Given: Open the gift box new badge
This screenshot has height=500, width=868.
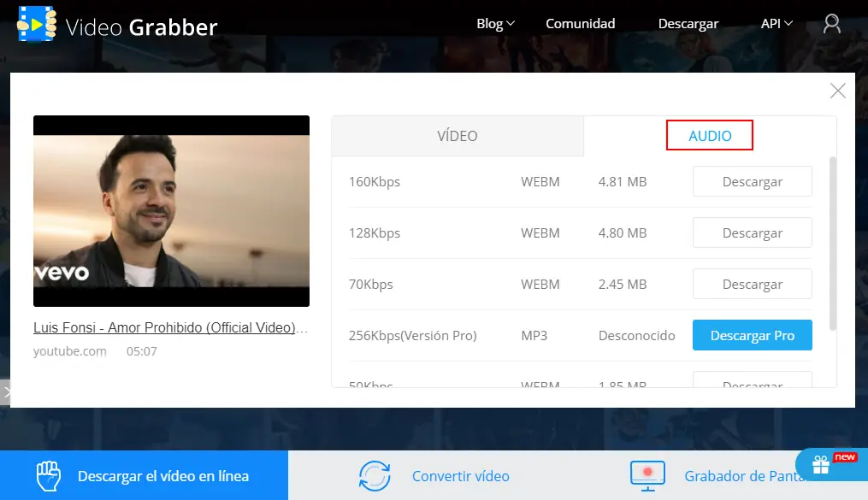Looking at the screenshot, I should 831,463.
